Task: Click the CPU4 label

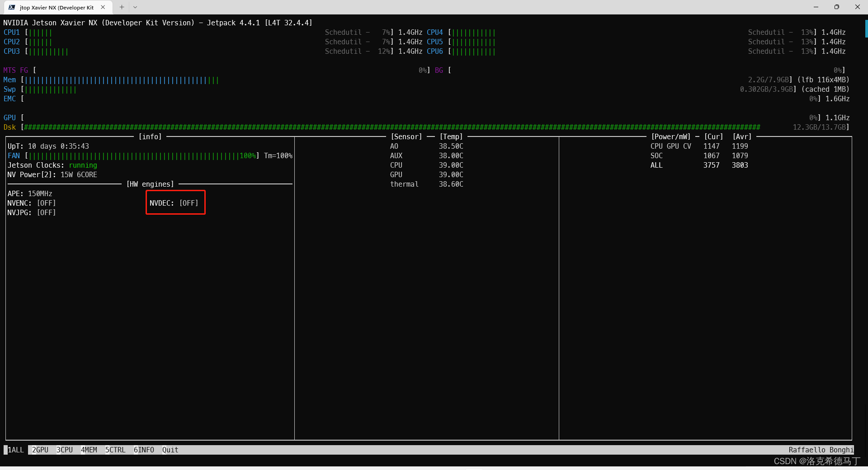Action: pos(435,33)
